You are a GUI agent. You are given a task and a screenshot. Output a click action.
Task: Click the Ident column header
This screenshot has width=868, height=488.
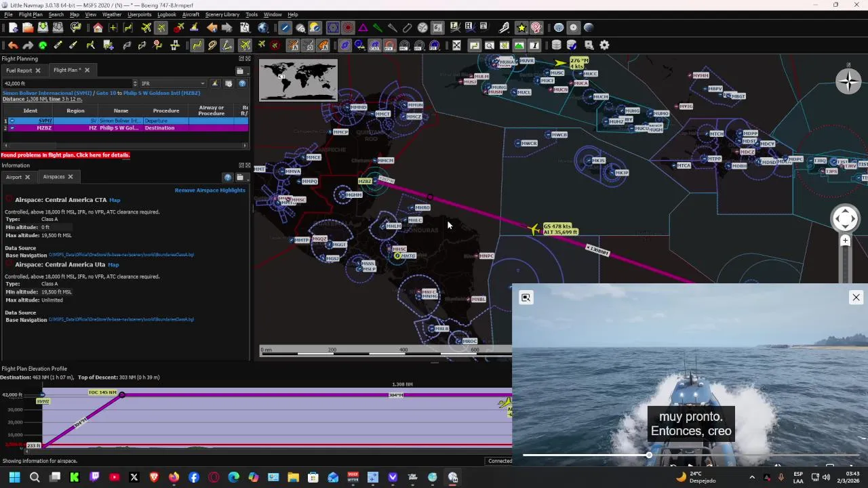point(31,110)
